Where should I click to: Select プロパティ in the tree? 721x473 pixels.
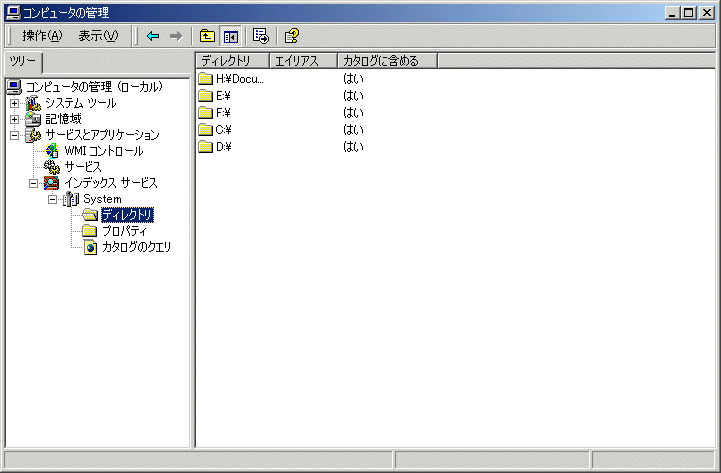point(124,231)
